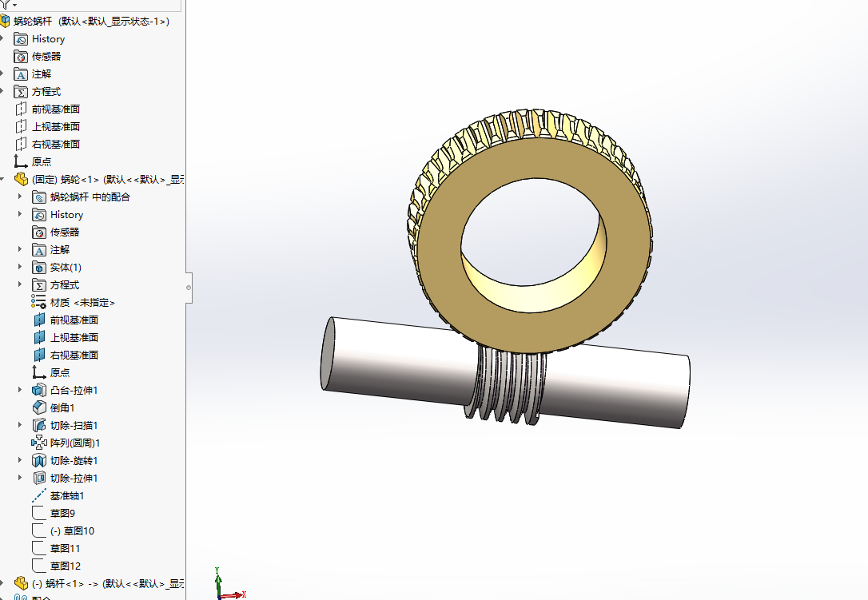Expand the History node under 蜗轮<1>
The width and height of the screenshot is (868, 600).
coord(20,214)
